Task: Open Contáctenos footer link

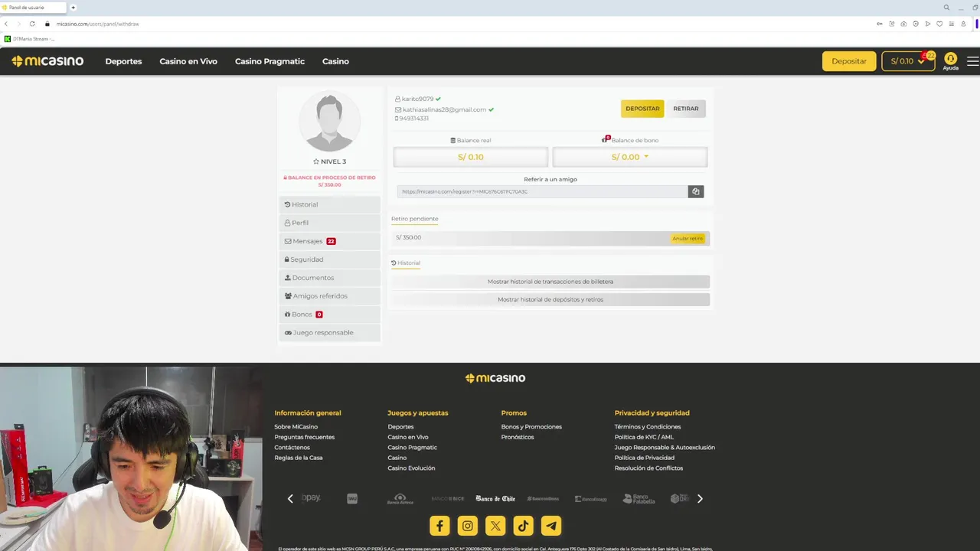Action: pyautogui.click(x=292, y=448)
